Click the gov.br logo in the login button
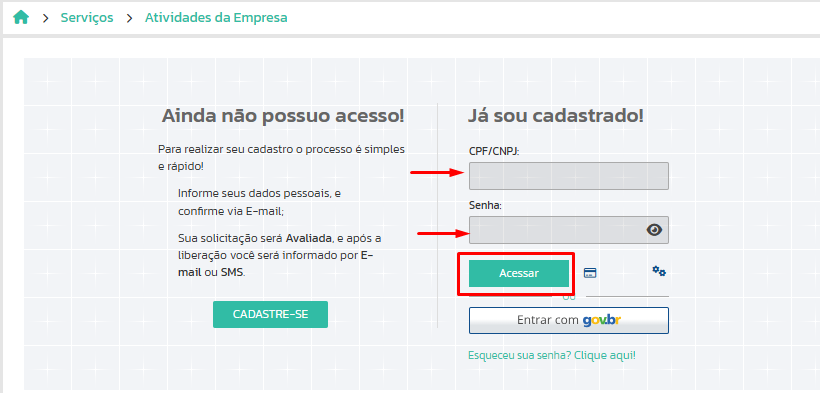The height and width of the screenshot is (393, 820). click(601, 320)
